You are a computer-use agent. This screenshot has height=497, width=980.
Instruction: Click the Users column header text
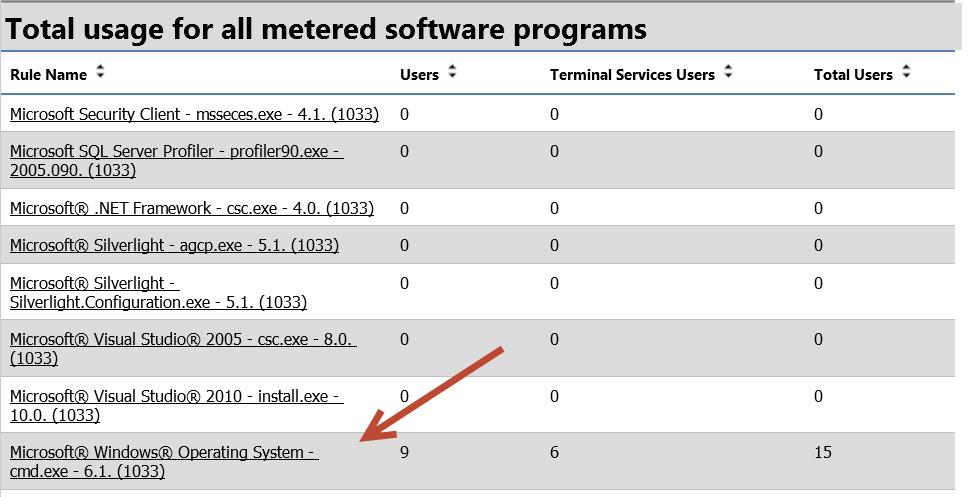pyautogui.click(x=419, y=74)
